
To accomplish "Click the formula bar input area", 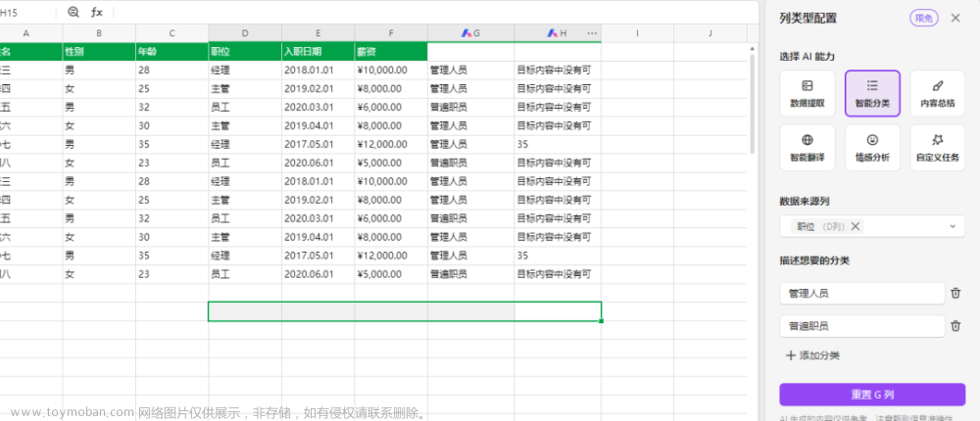I will (x=437, y=12).
